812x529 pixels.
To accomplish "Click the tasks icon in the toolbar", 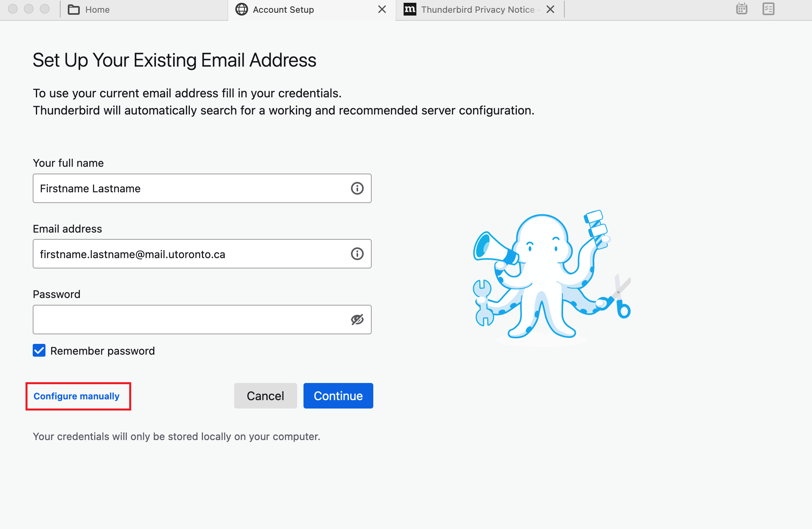I will click(x=768, y=10).
